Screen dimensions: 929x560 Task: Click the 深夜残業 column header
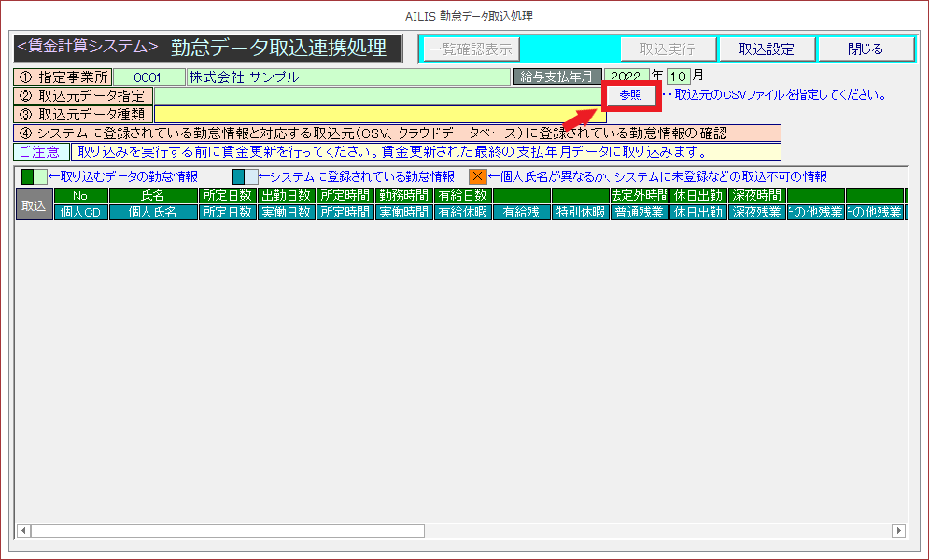click(x=756, y=213)
